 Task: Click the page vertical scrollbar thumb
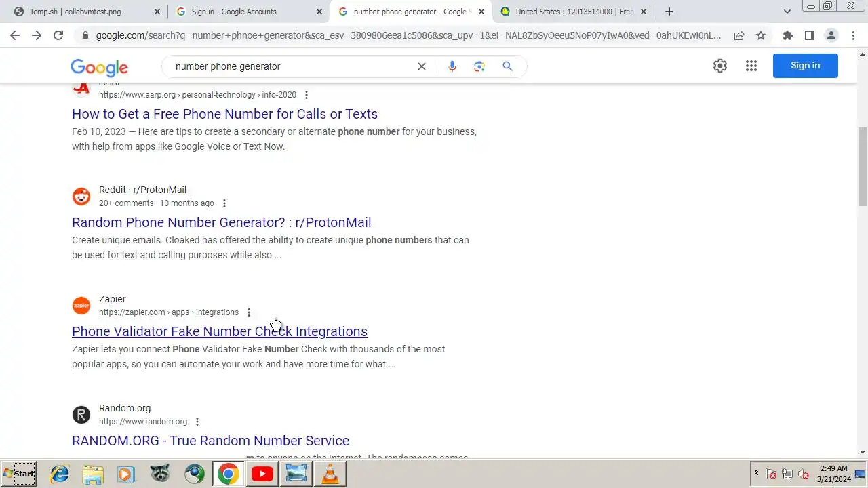coord(863,167)
